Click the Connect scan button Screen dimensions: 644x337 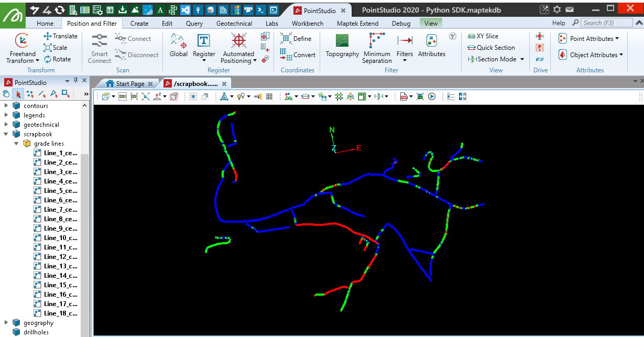pyautogui.click(x=133, y=38)
